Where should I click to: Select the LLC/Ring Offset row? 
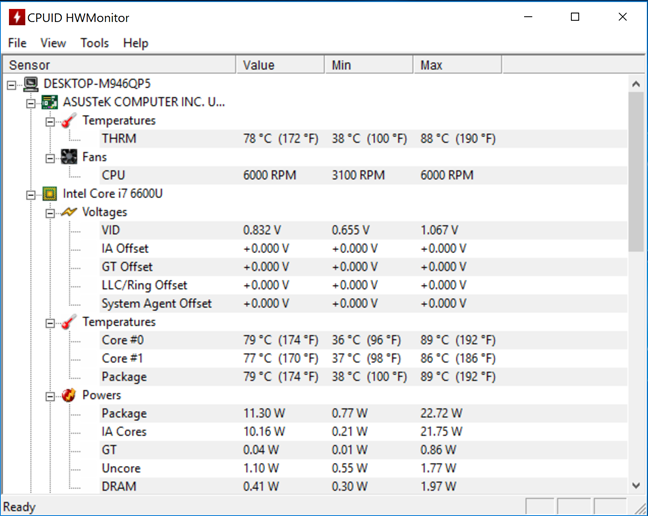pyautogui.click(x=363, y=285)
